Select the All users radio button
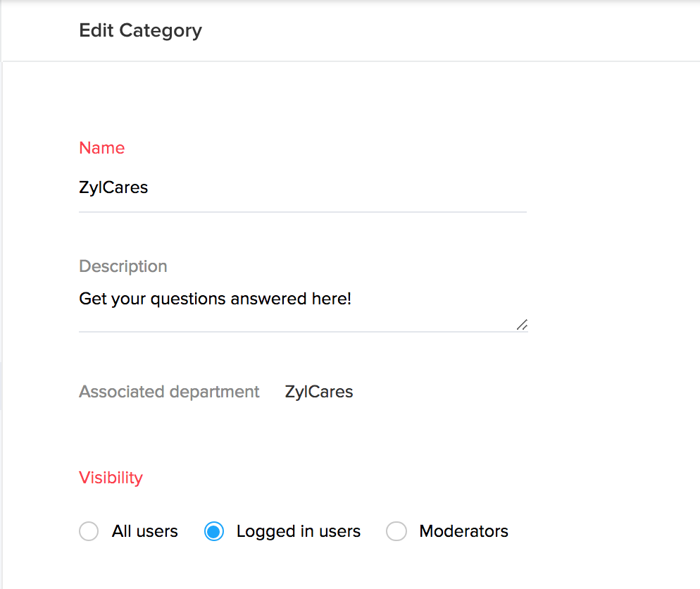The height and width of the screenshot is (589, 700). pos(89,531)
